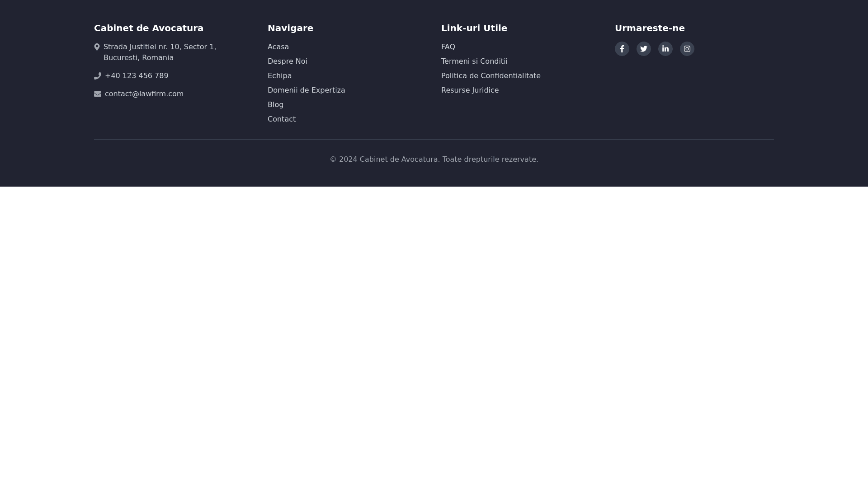868x488 pixels.
Task: Open the Despre Noi page
Action: pos(287,61)
